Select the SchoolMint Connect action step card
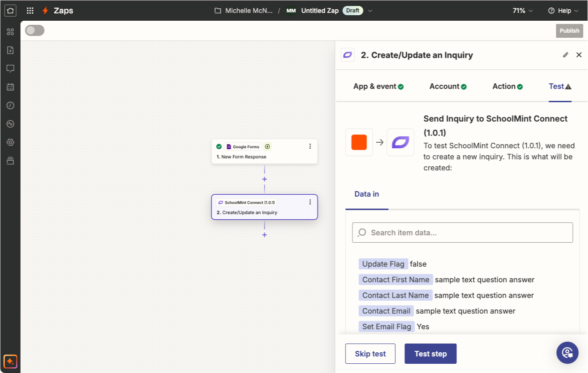Viewport: 588px width, 373px height. pyautogui.click(x=265, y=207)
